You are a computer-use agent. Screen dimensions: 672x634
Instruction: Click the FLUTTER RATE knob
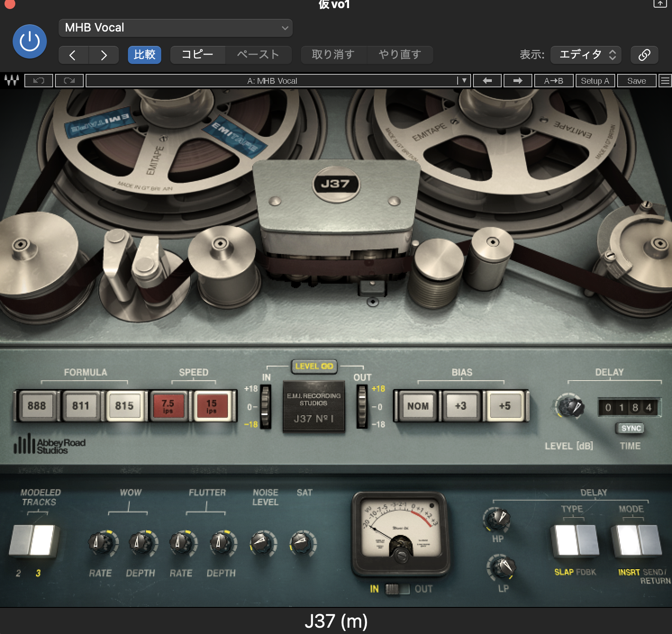(x=182, y=543)
